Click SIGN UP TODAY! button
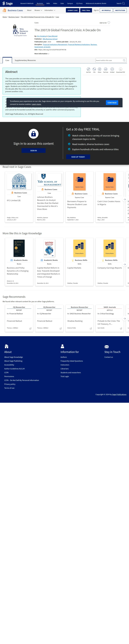 78,157
